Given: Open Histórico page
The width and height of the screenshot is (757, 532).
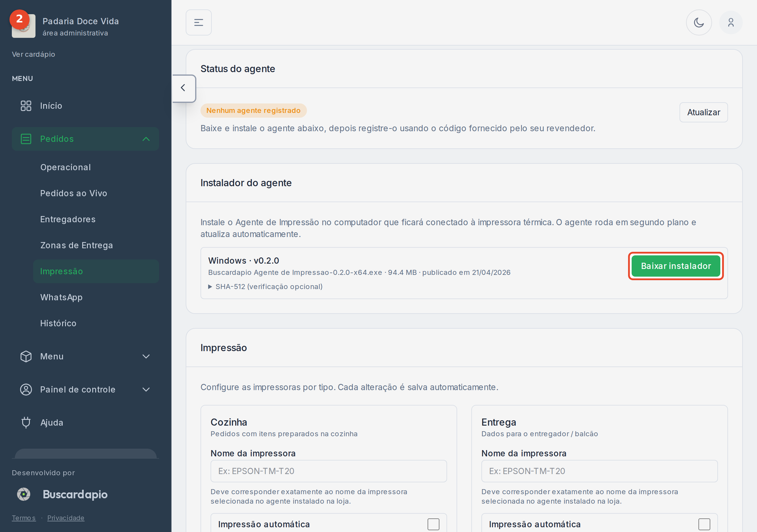Looking at the screenshot, I should [58, 323].
